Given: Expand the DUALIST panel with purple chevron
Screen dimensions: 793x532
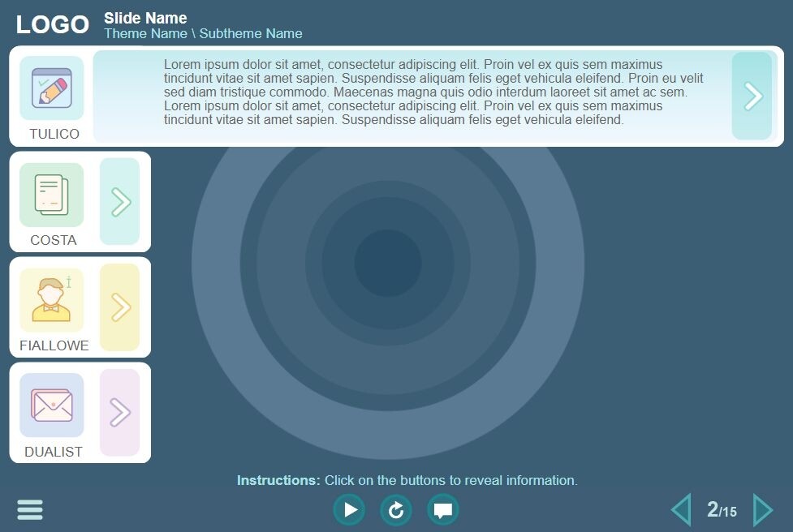Looking at the screenshot, I should pos(120,413).
